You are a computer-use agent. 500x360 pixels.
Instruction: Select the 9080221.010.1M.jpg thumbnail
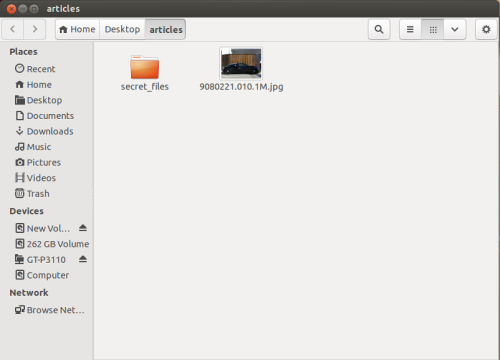241,63
